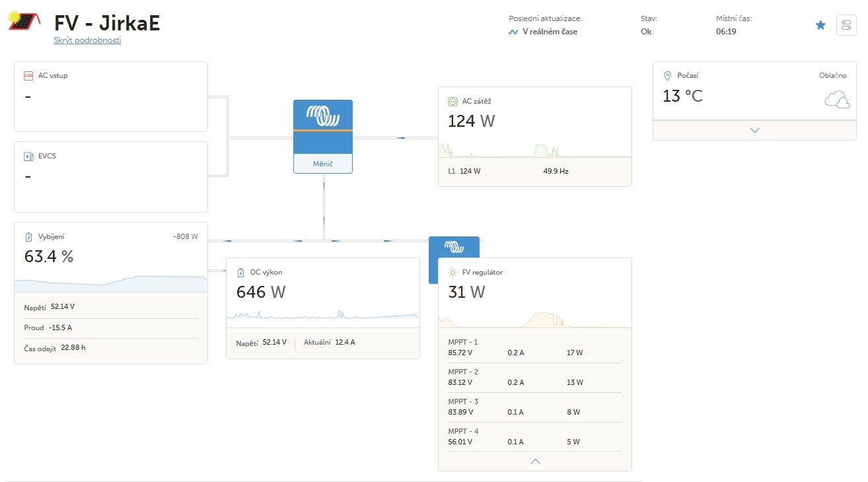Click the DC výkon battery icon
This screenshot has width=868, height=482.
240,272
